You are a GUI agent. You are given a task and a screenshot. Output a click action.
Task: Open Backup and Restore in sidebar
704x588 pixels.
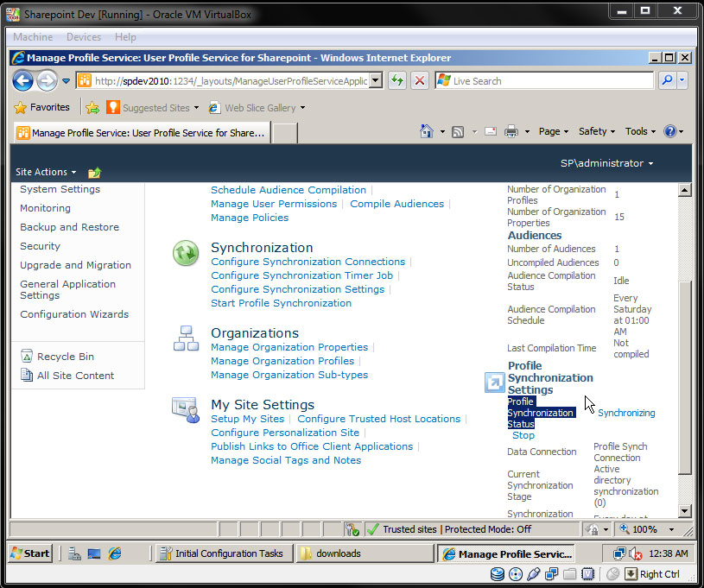point(70,227)
